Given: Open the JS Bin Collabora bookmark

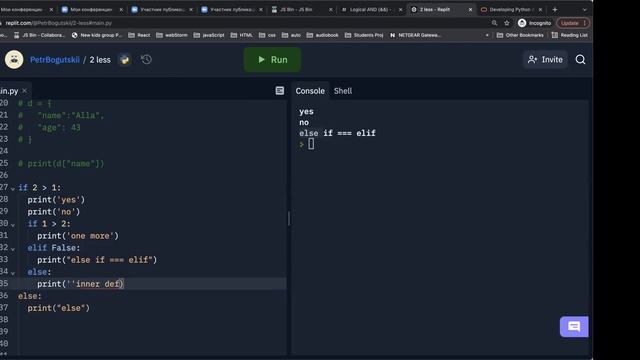Looking at the screenshot, I should click(40, 35).
